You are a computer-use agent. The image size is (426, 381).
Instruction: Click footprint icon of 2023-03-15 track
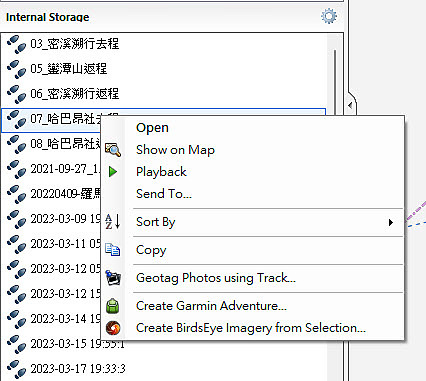coord(16,344)
